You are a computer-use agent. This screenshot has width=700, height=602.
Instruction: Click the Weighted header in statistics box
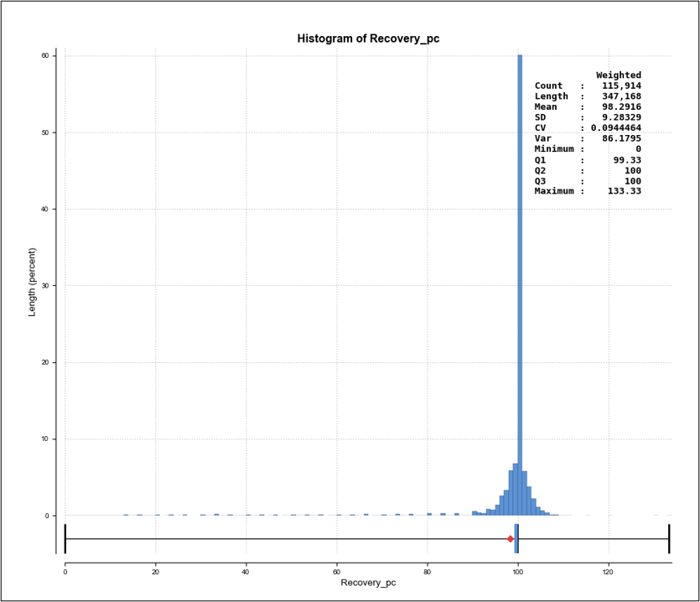(619, 75)
